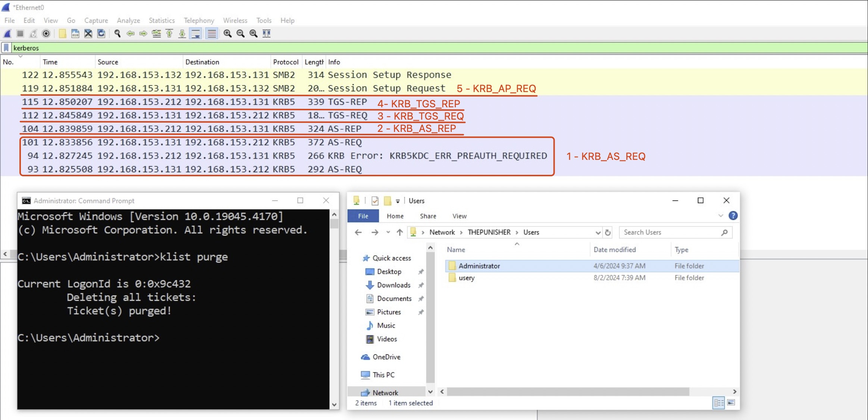
Task: Open the Statistics menu
Action: [x=162, y=20]
